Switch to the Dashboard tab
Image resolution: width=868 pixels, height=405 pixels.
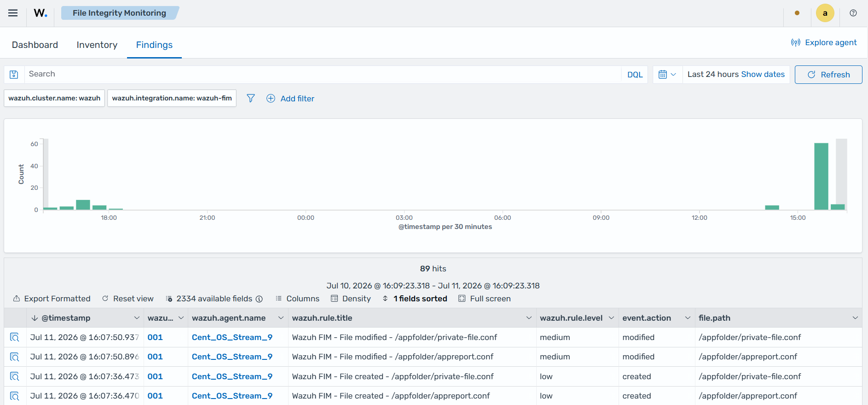point(35,45)
